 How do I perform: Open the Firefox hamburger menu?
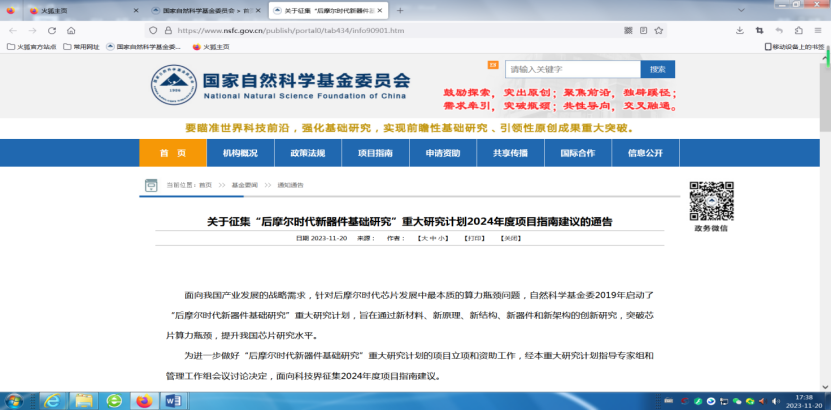point(820,31)
